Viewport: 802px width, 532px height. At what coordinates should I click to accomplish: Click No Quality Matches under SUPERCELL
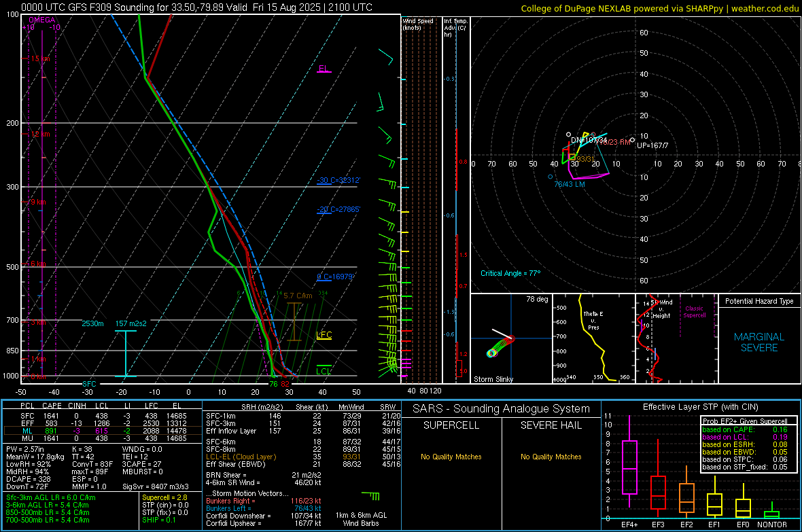(451, 457)
